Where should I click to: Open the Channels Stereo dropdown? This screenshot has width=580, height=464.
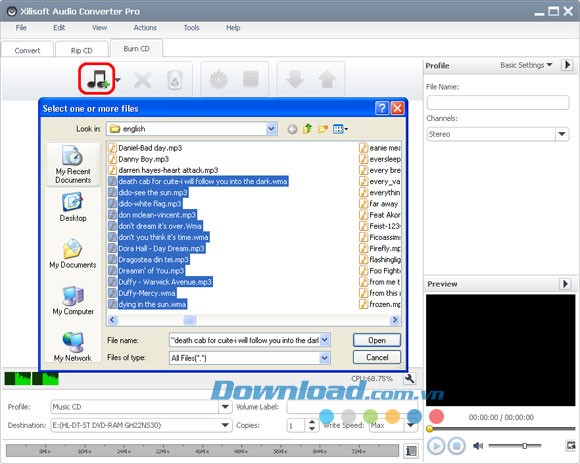pyautogui.click(x=562, y=134)
